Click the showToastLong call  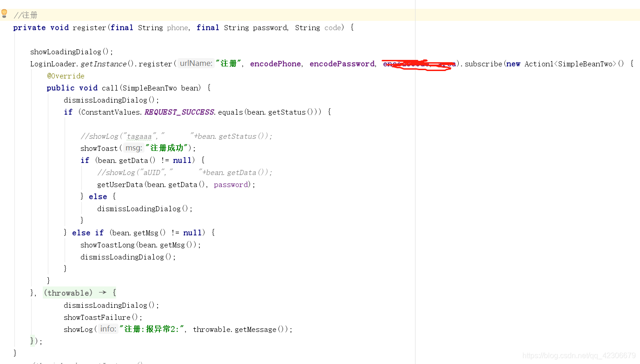(x=140, y=245)
